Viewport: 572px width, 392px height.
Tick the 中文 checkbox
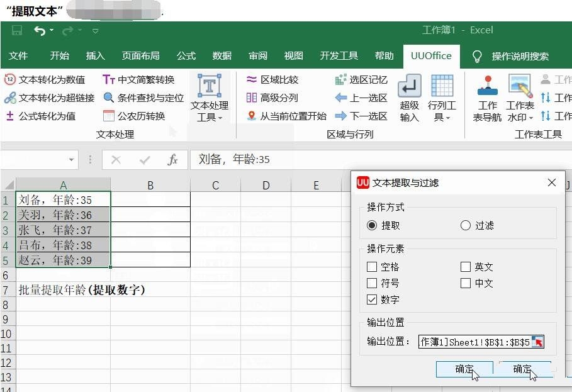pos(466,284)
